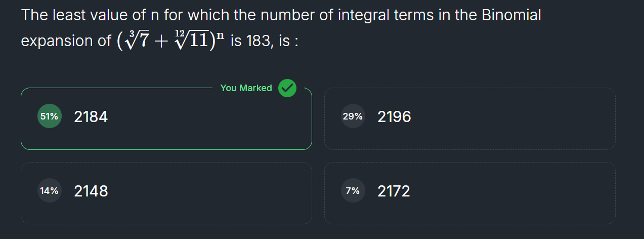This screenshot has height=239, width=644.
Task: Click the 29% percentage badge
Action: click(x=353, y=116)
